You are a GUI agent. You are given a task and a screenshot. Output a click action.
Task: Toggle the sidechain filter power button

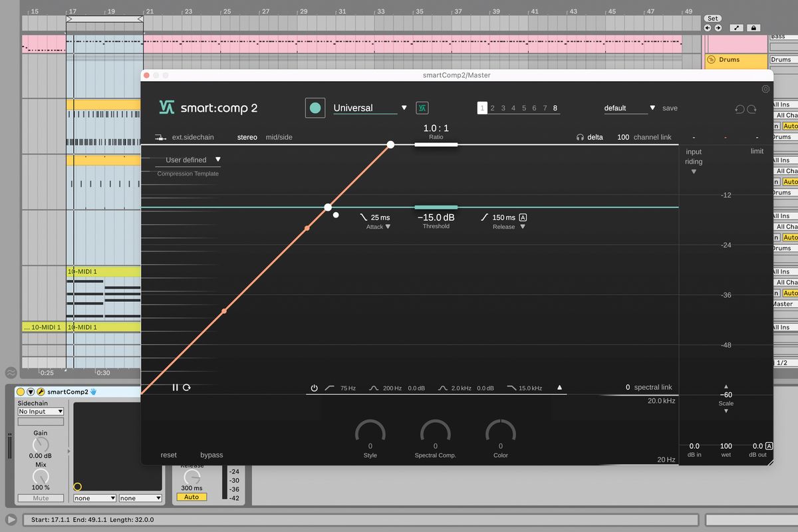pos(314,388)
